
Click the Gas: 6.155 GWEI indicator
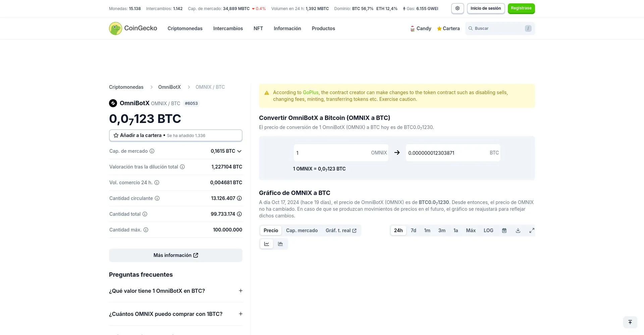pos(421,9)
